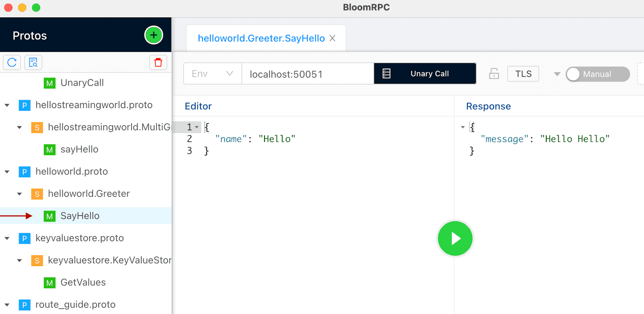644x314 pixels.
Task: Click the P icon of helloworld.proto
Action: point(25,172)
